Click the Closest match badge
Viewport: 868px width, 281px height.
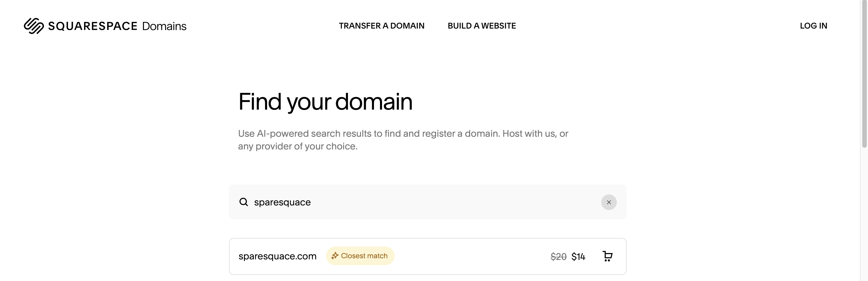(360, 256)
